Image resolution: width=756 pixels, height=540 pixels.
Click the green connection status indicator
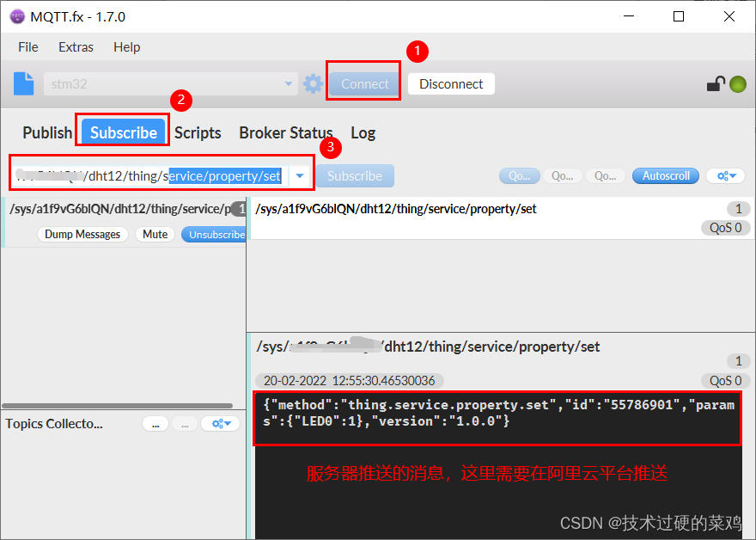pyautogui.click(x=738, y=84)
